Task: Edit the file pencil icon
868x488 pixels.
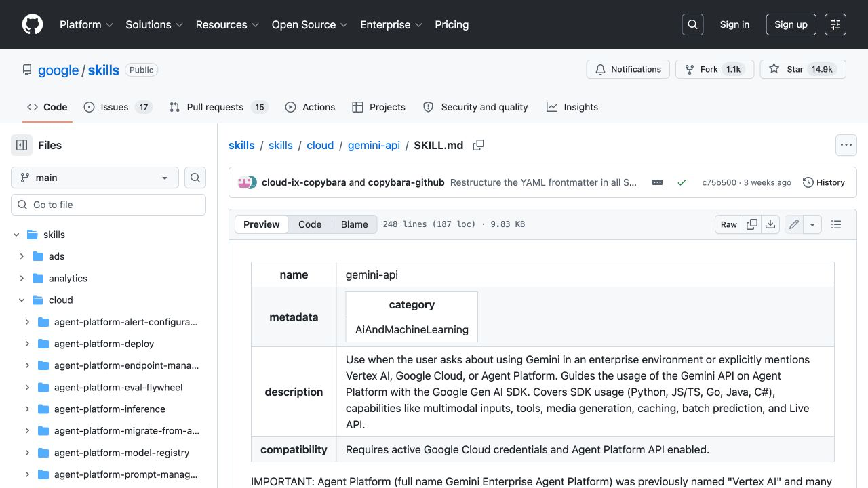Action: pos(794,224)
